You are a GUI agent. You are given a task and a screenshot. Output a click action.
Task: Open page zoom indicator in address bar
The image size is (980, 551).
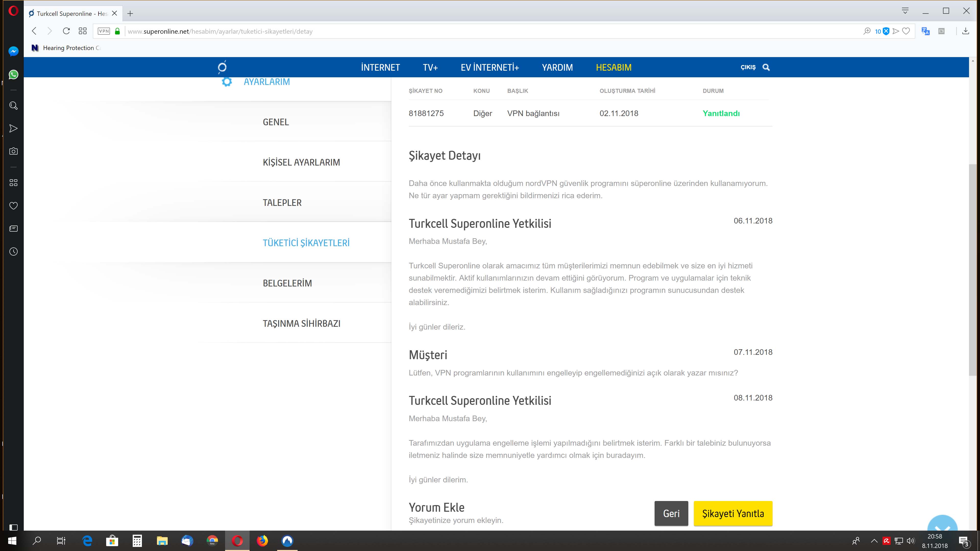tap(867, 31)
